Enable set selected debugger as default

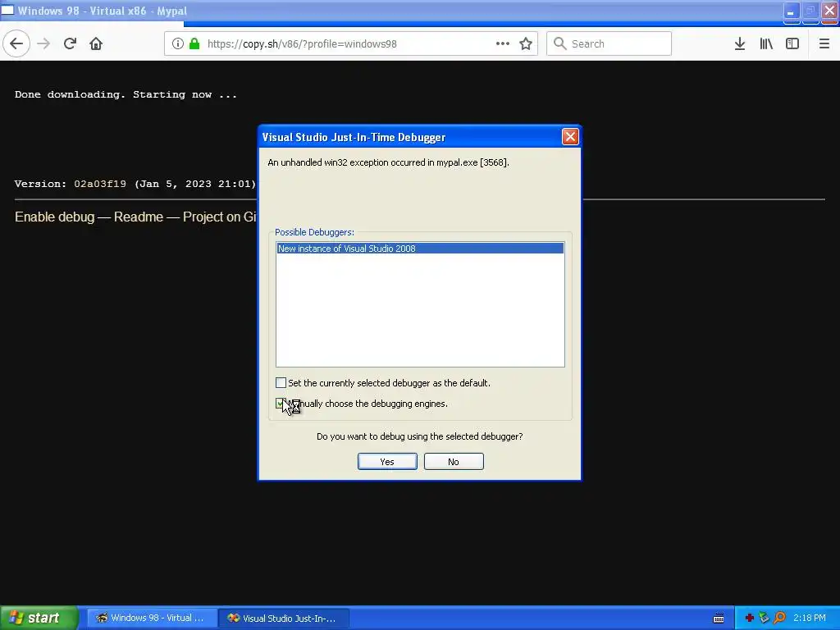click(281, 382)
